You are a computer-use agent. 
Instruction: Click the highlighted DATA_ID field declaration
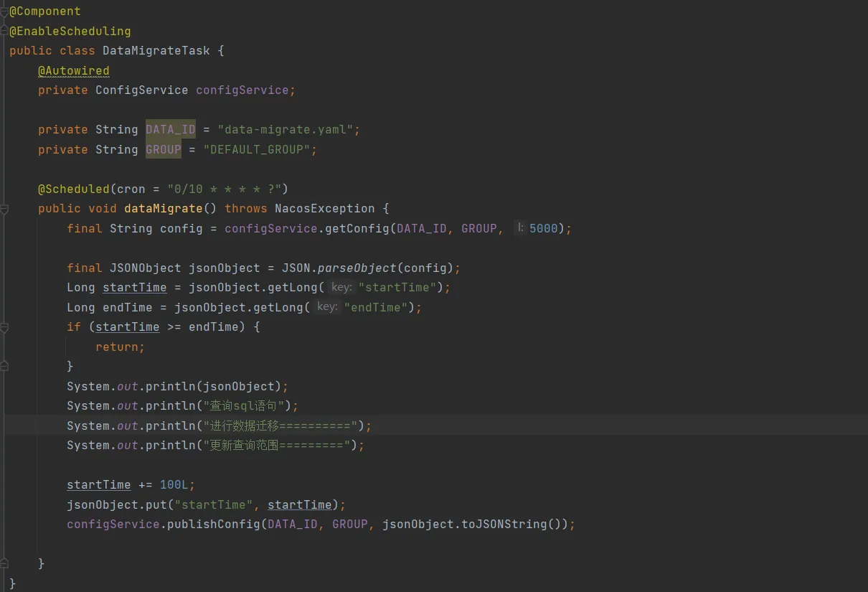pyautogui.click(x=170, y=130)
